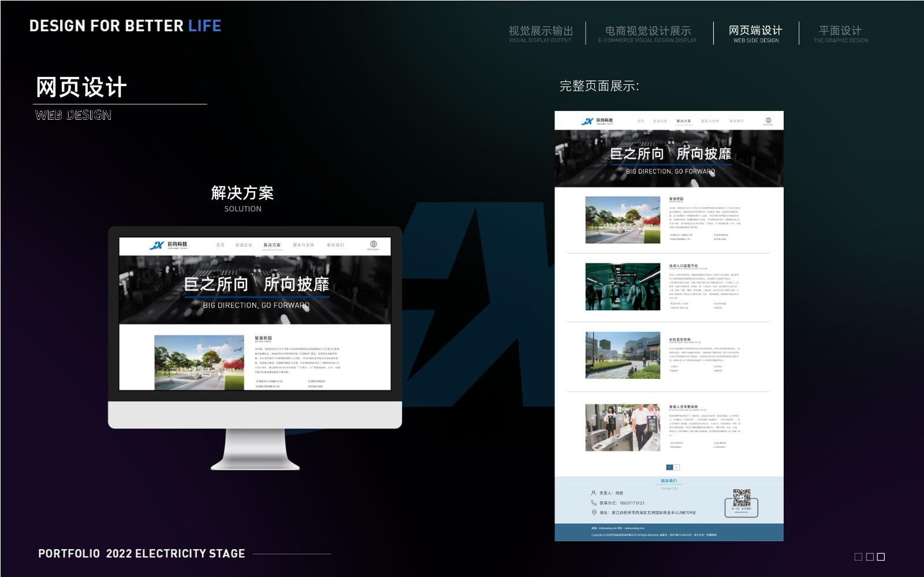Viewport: 924px width, 577px height.
Task: Click the 解决方案 nav link in the mockup
Action: [x=273, y=245]
